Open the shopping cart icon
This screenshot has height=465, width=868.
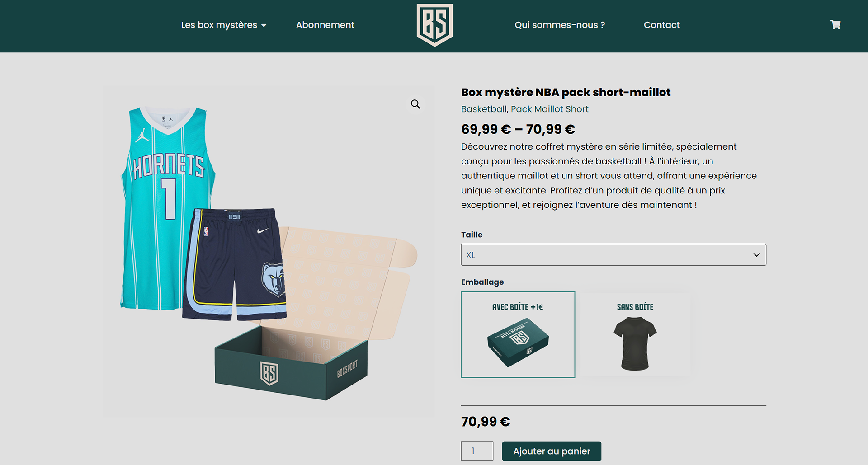(x=835, y=25)
